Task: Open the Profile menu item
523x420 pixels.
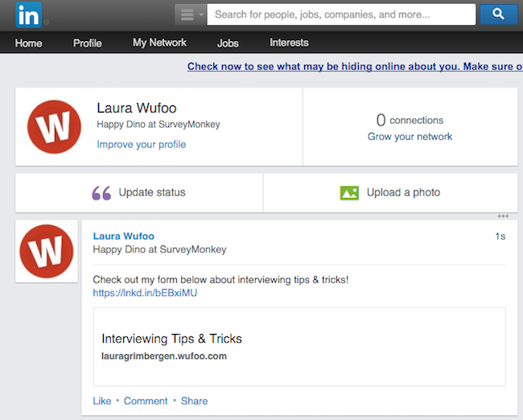Action: 88,43
